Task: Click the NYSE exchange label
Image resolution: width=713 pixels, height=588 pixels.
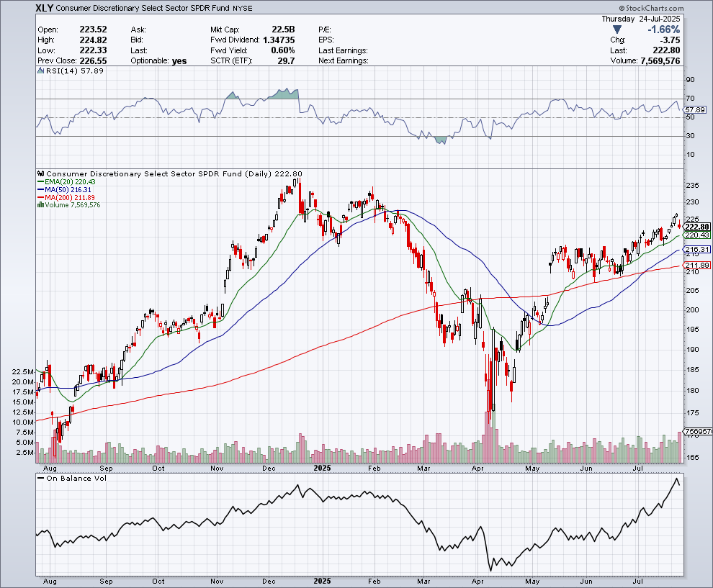Action: [243, 8]
